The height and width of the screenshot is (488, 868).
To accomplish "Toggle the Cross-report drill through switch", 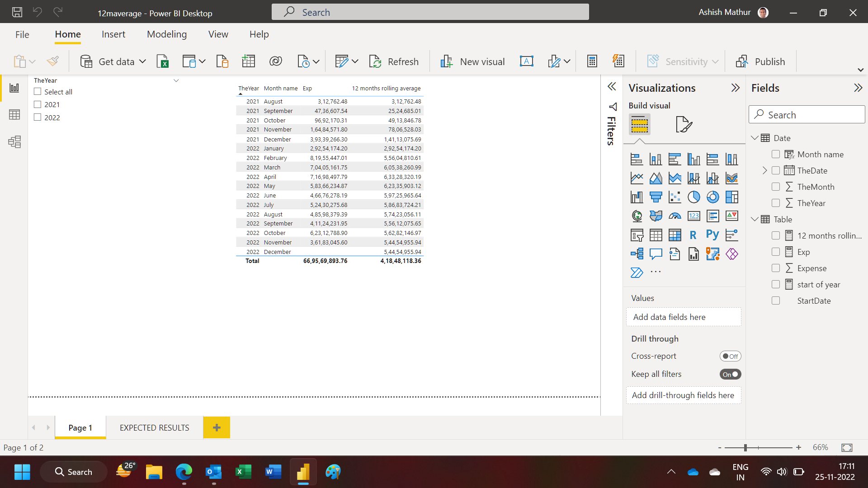I will click(x=731, y=356).
